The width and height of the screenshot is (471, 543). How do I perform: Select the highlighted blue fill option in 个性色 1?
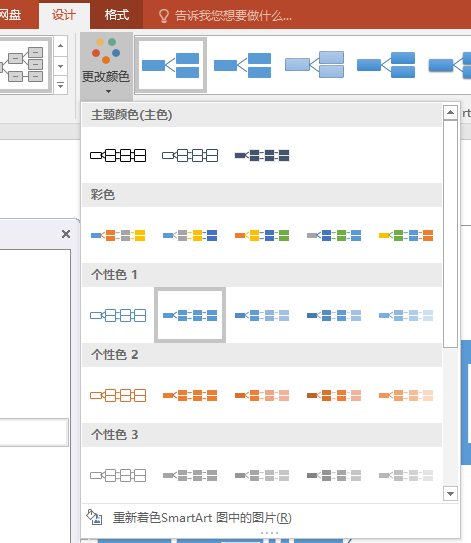tap(190, 315)
